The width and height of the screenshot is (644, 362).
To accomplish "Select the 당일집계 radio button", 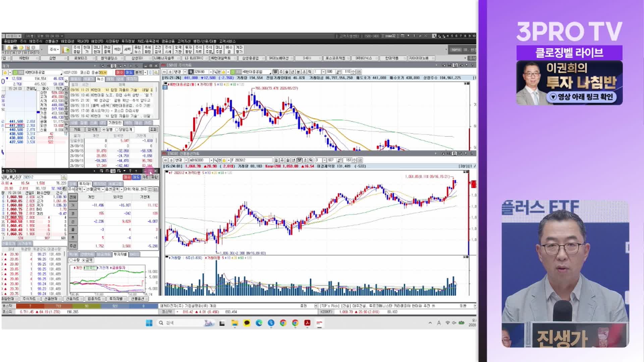I will click(x=123, y=129).
